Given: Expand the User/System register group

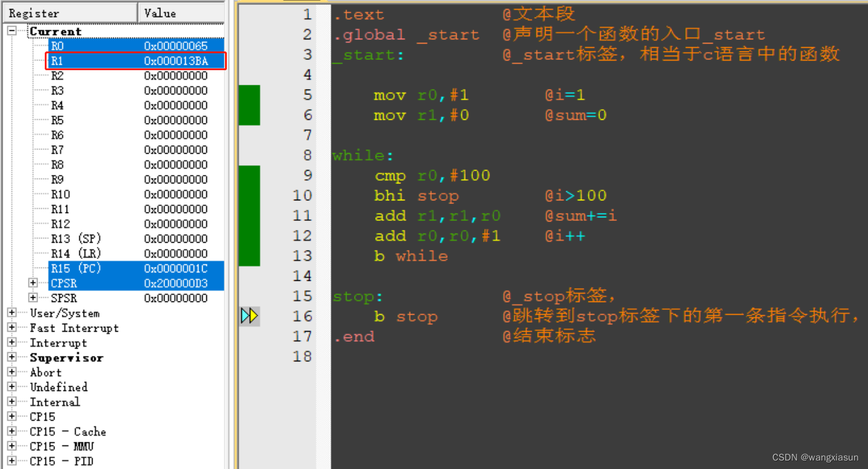Looking at the screenshot, I should coord(11,313).
